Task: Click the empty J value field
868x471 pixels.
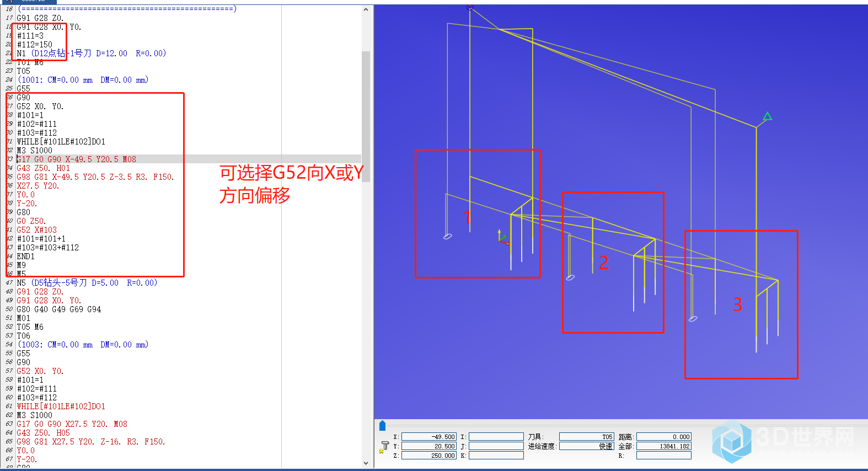Action: pyautogui.click(x=496, y=446)
